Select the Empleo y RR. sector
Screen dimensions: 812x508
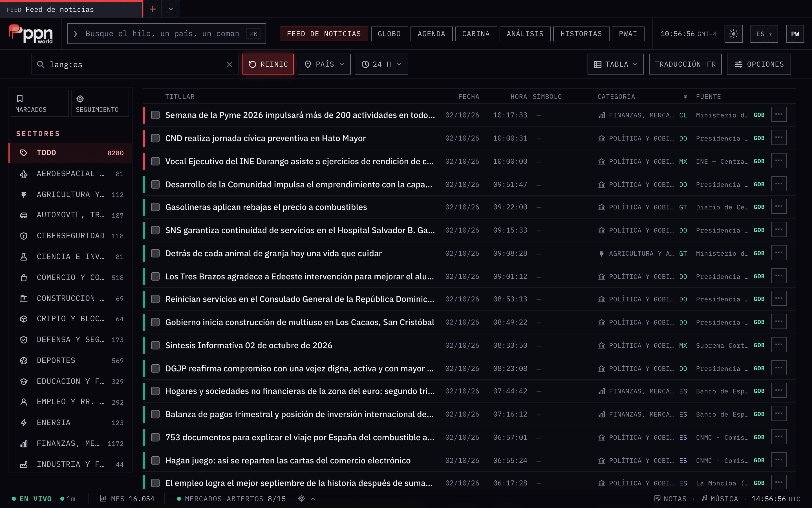[70, 402]
